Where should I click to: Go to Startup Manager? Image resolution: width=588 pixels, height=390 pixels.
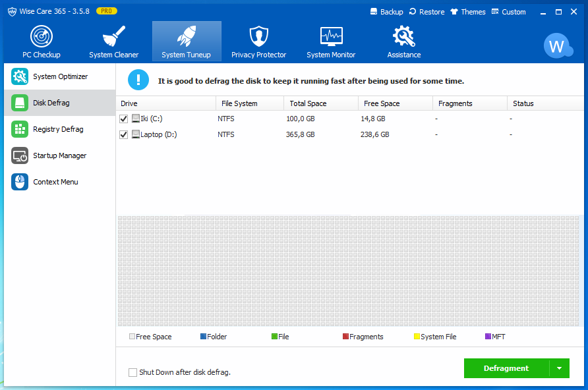click(x=59, y=155)
